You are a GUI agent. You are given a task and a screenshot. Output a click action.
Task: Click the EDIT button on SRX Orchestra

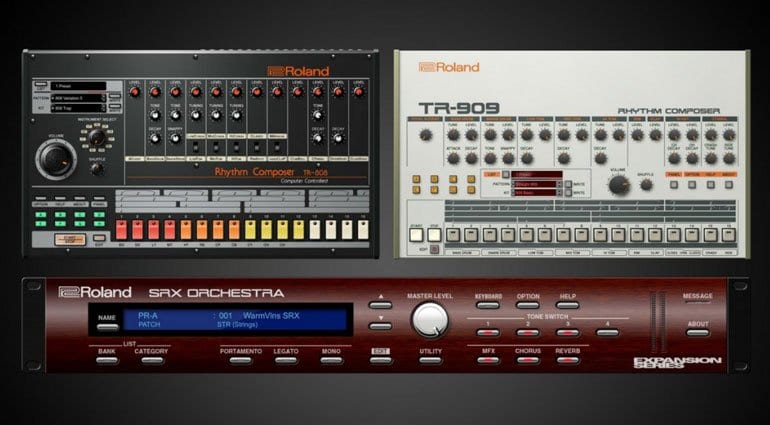point(381,360)
